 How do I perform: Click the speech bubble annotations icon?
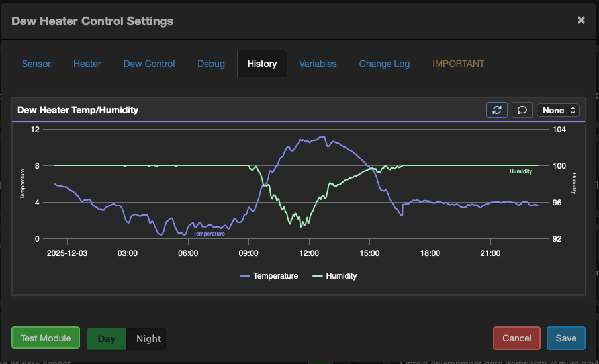(522, 110)
